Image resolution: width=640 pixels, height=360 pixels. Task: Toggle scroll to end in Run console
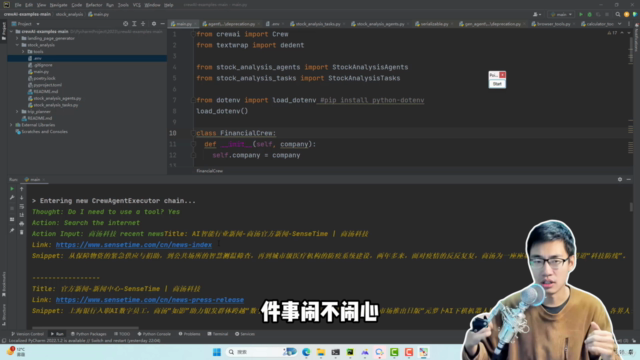coord(22,215)
